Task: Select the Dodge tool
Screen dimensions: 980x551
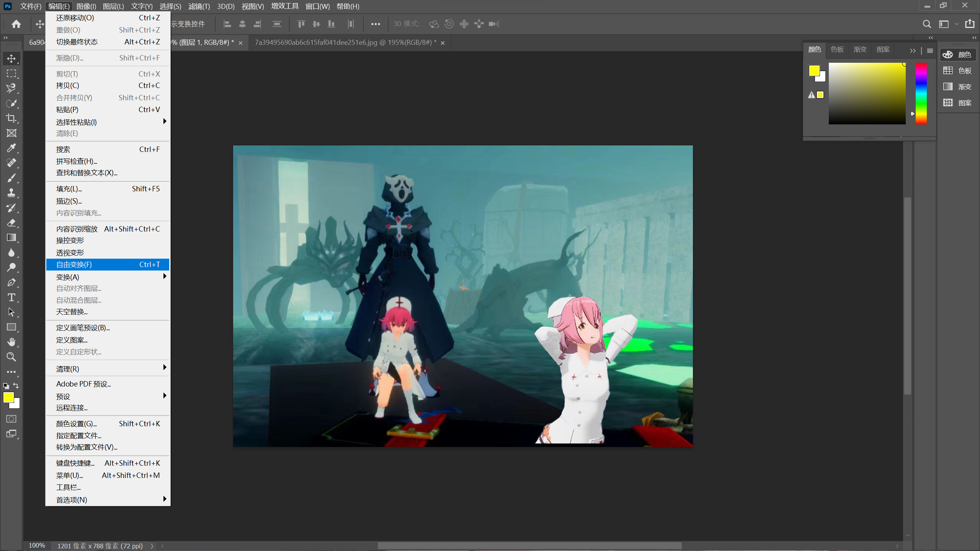Action: click(x=11, y=267)
